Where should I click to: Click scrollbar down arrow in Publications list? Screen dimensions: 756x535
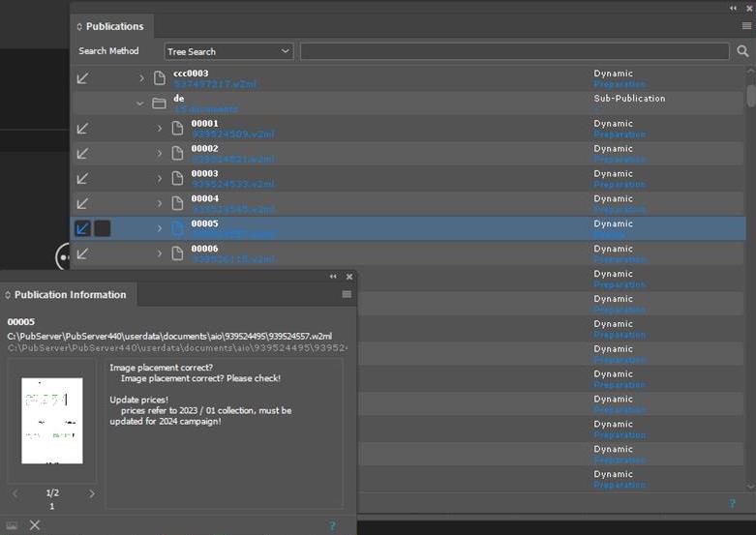pyautogui.click(x=751, y=487)
